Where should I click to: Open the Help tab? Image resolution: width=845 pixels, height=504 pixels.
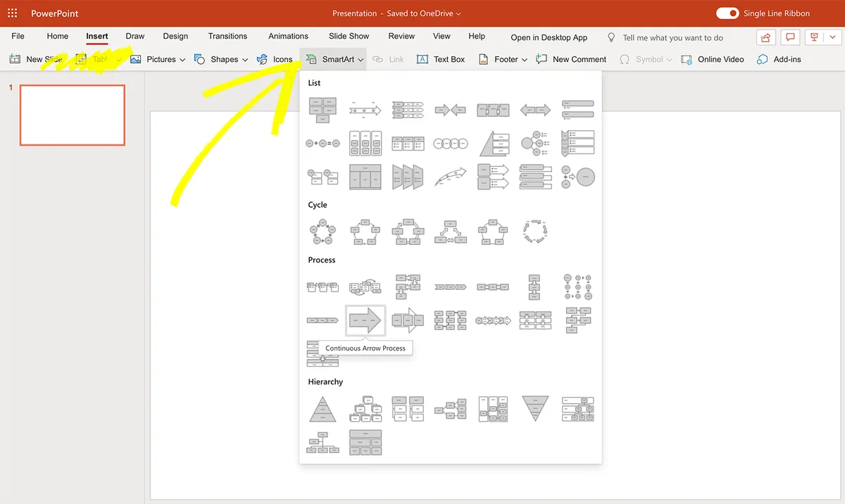[477, 36]
